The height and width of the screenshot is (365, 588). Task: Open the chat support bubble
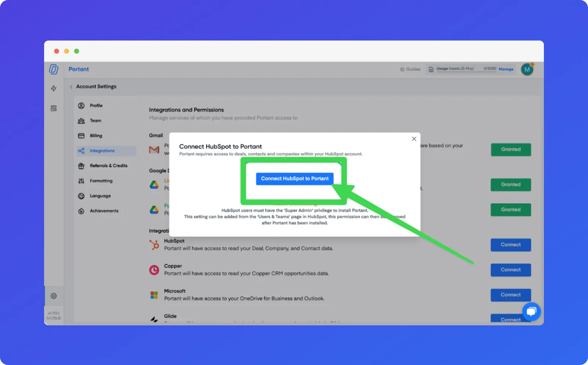coord(531,312)
